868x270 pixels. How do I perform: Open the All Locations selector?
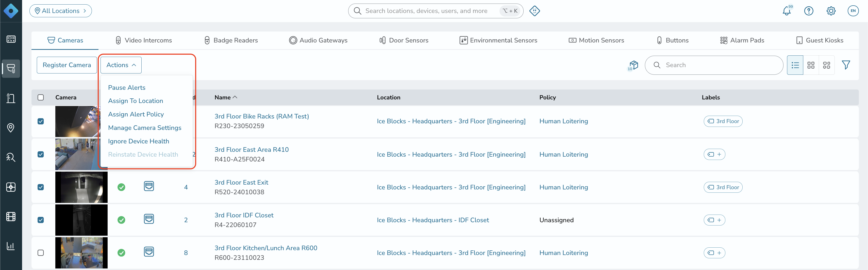pos(61,11)
